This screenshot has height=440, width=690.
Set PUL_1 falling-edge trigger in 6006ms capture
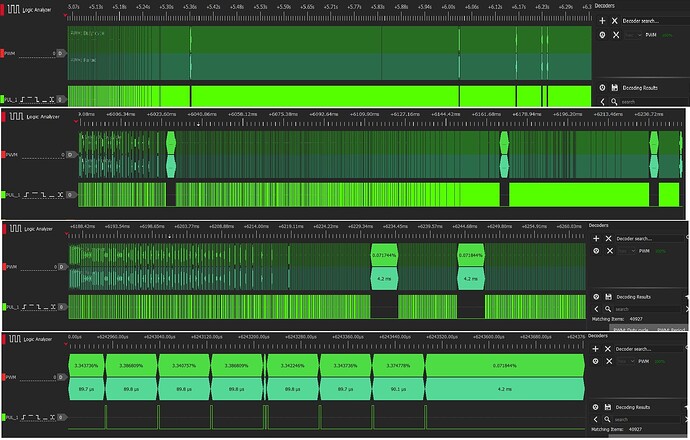43,194
